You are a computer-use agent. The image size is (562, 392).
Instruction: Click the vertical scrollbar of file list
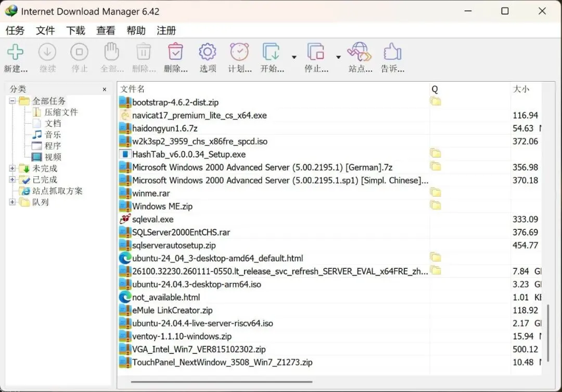pos(547,333)
